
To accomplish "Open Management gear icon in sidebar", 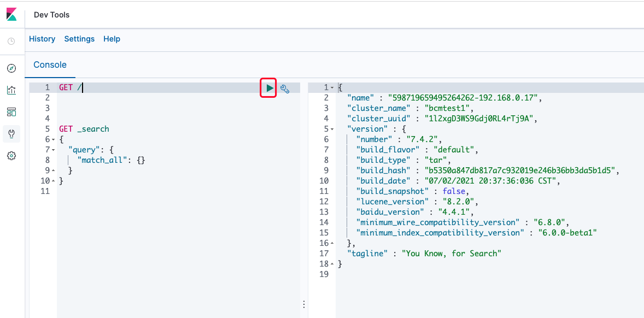I will coord(11,156).
